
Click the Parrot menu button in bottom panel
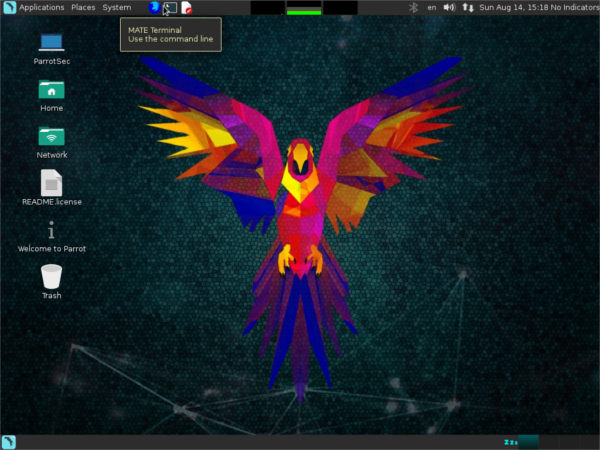8,442
